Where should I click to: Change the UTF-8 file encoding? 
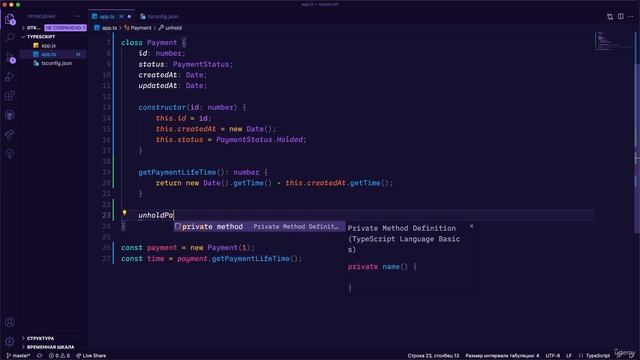click(553, 356)
